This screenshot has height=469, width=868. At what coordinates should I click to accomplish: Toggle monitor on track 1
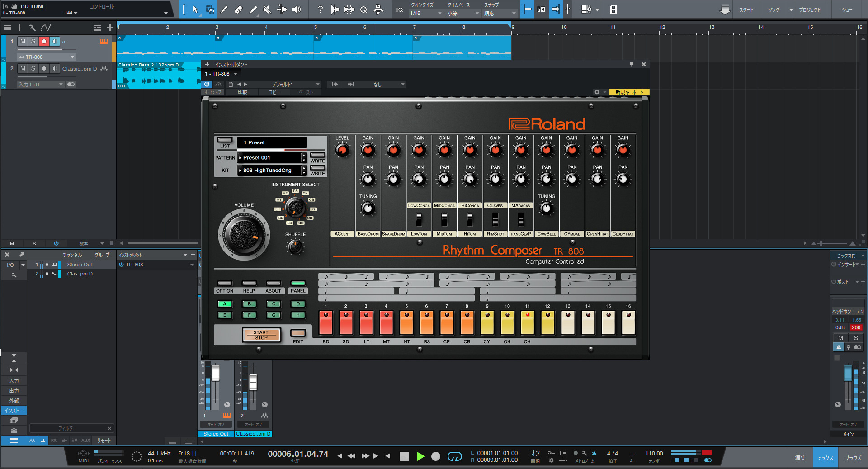(x=55, y=42)
